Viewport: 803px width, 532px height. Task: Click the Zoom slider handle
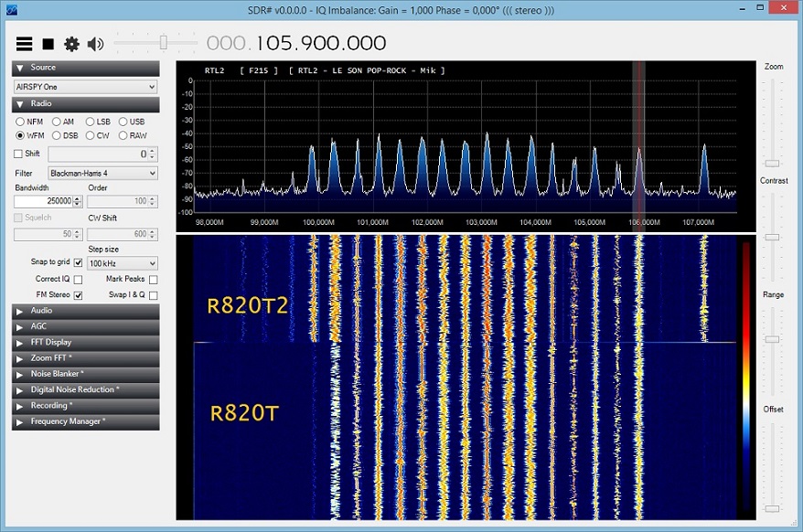point(772,164)
